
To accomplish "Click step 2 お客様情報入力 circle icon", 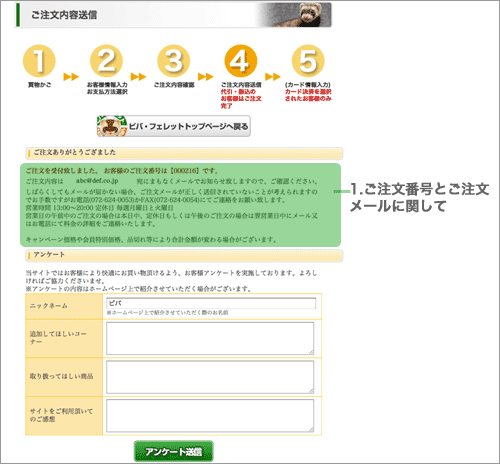I will point(106,61).
